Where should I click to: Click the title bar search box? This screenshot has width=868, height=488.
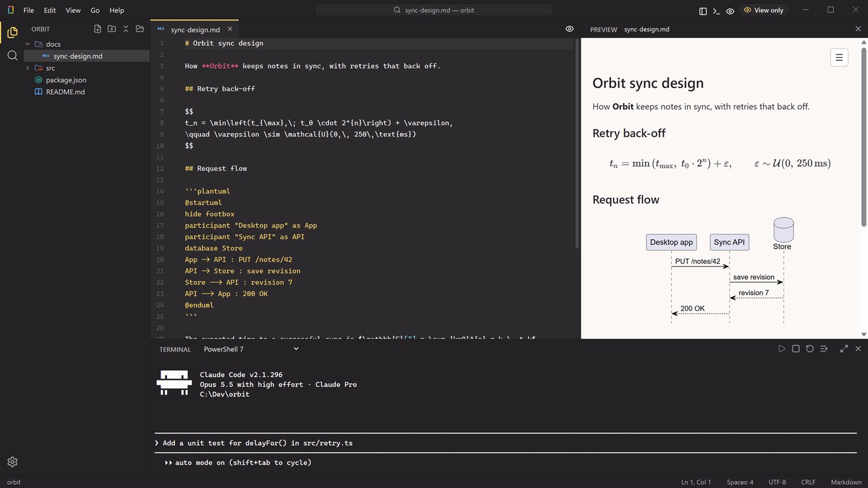(434, 10)
